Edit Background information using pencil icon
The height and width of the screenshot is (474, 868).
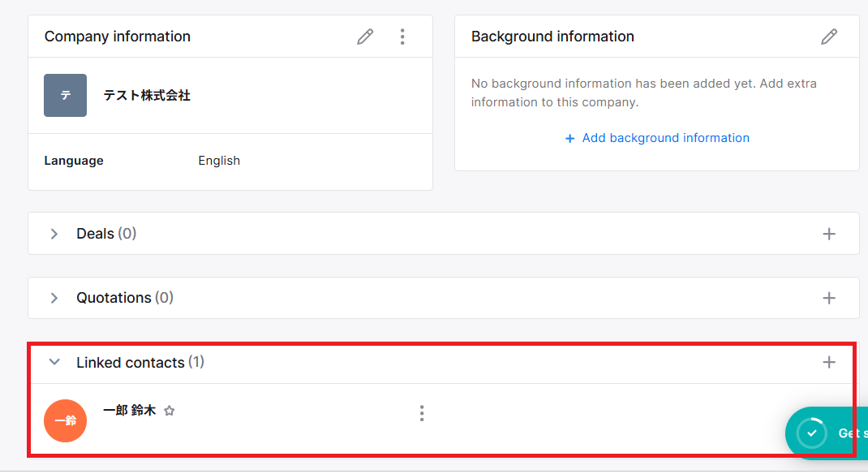[828, 37]
